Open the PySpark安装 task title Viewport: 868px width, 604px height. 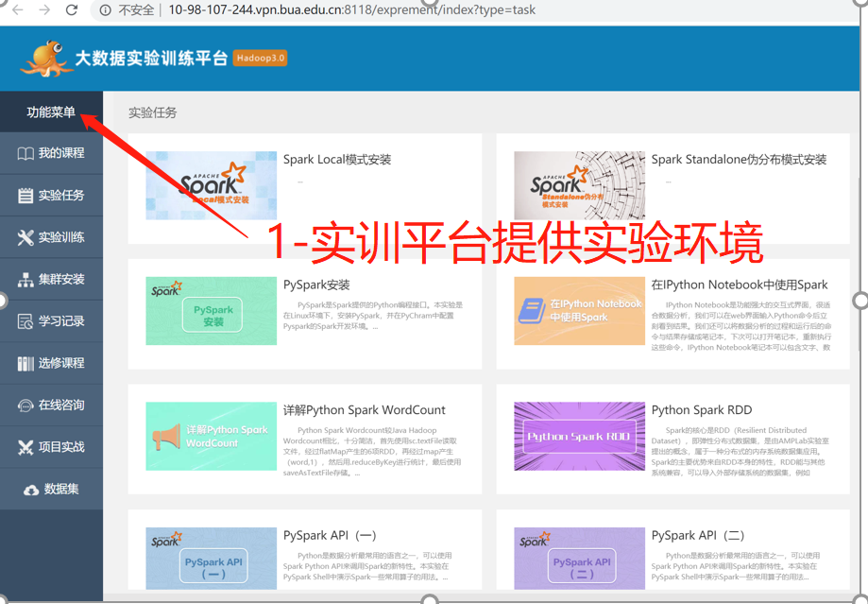[x=316, y=285]
